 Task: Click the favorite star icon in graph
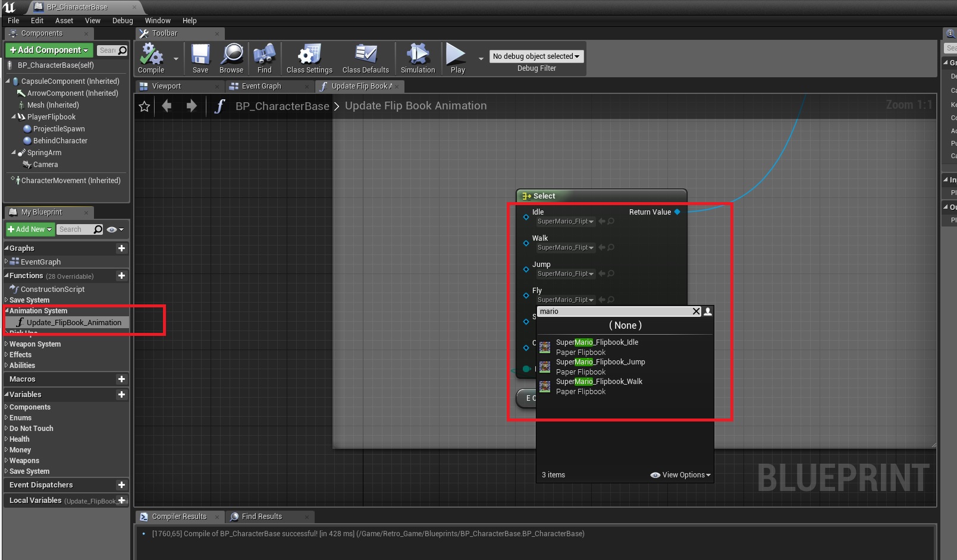[x=145, y=106]
